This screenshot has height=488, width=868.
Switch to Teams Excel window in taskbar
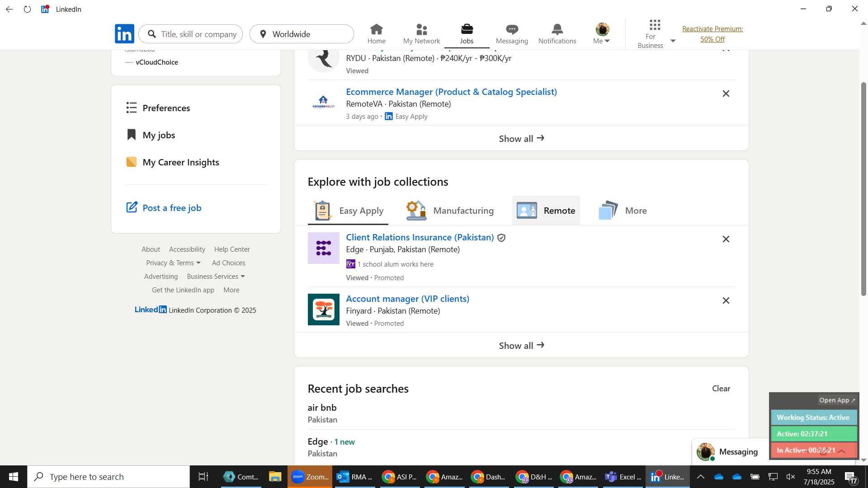(623, 477)
